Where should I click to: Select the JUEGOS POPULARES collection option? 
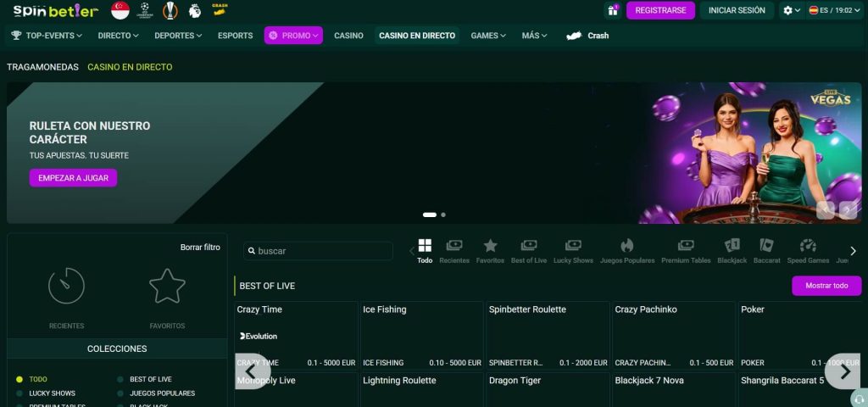pyautogui.click(x=156, y=393)
